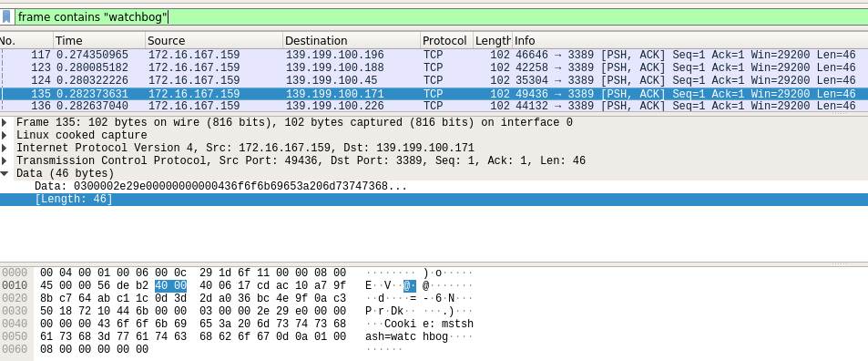Select packet 124 to 139.199.100.45

pos(434,80)
